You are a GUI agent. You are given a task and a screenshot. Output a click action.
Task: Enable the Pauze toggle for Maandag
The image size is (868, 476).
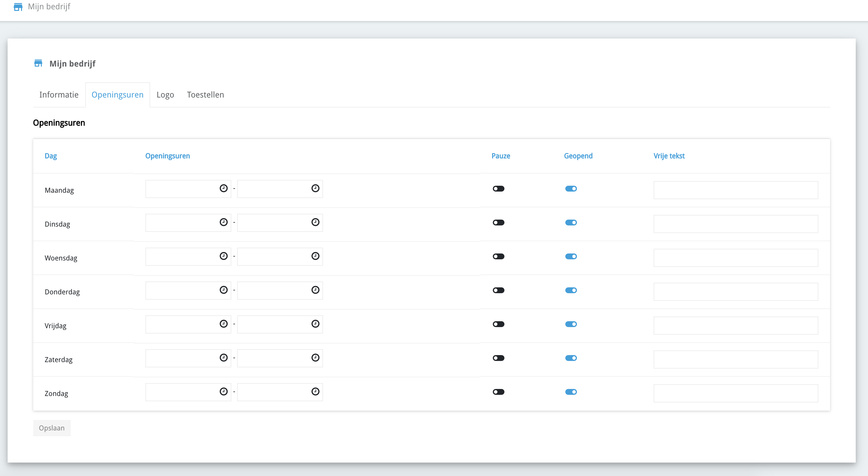[x=498, y=189]
